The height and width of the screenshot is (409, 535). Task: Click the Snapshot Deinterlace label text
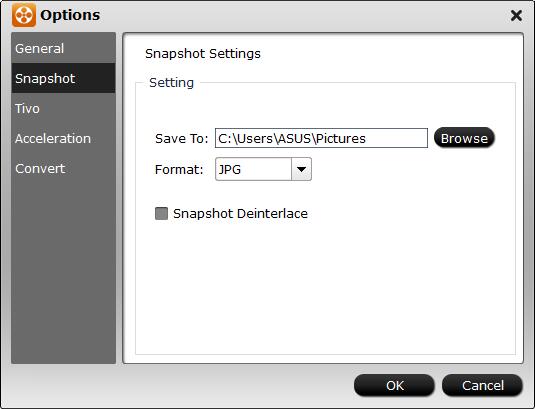[x=240, y=214]
